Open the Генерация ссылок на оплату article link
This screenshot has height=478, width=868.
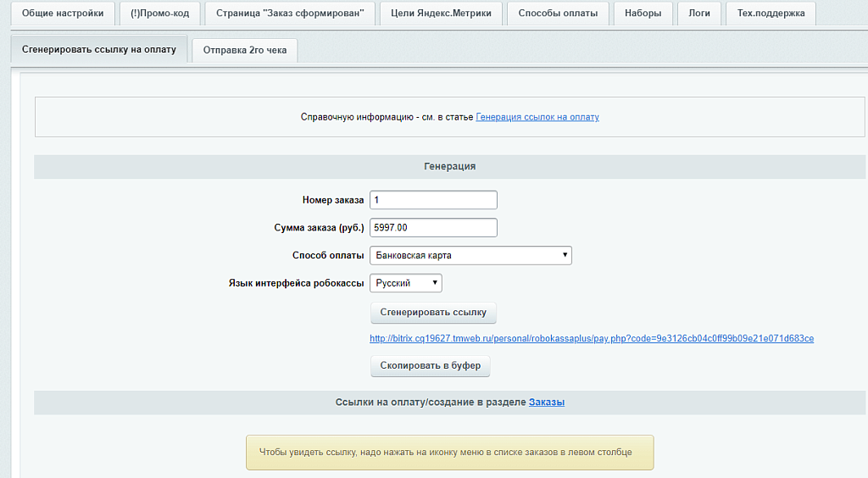(x=537, y=117)
